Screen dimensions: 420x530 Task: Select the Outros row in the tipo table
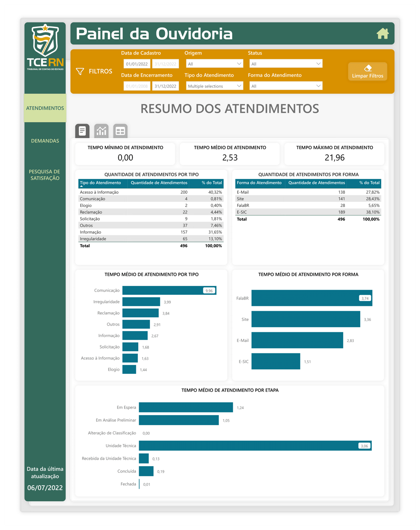click(151, 225)
